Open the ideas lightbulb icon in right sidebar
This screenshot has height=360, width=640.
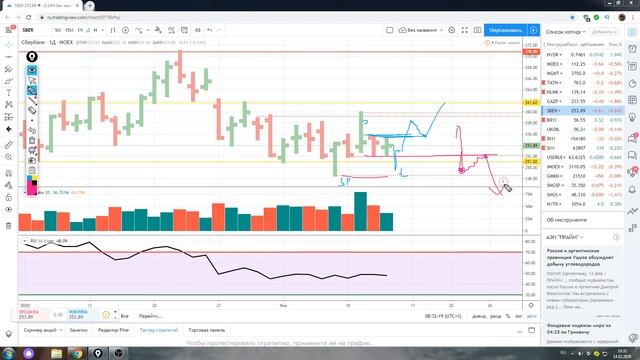coord(632,118)
